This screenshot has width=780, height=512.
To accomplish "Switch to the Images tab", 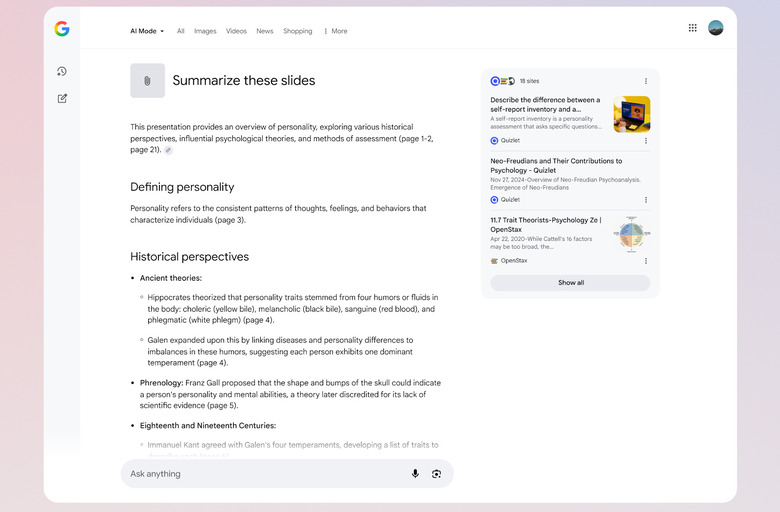I will pos(205,31).
